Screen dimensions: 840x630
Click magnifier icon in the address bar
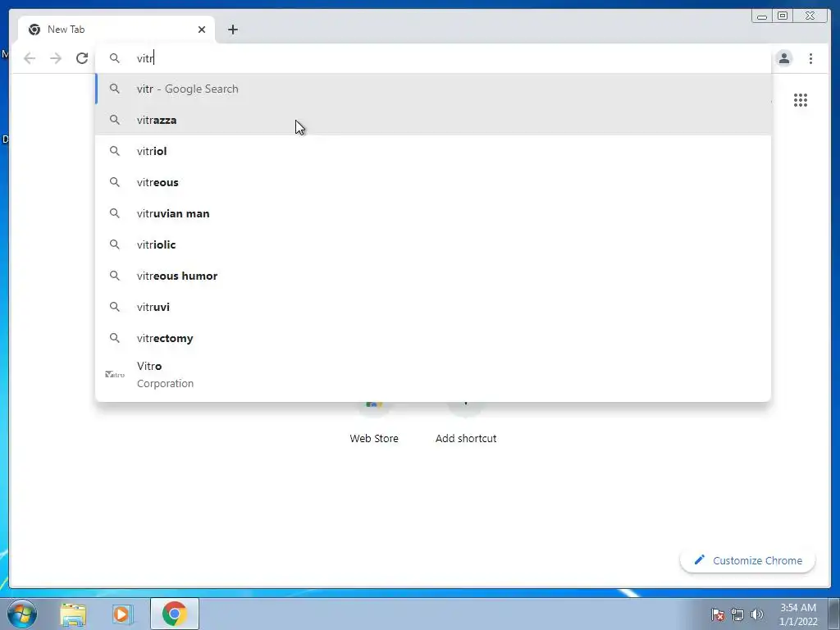[x=115, y=58]
